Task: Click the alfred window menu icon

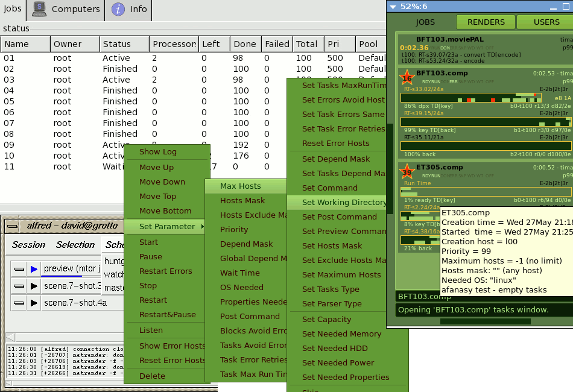Action: pyautogui.click(x=13, y=226)
